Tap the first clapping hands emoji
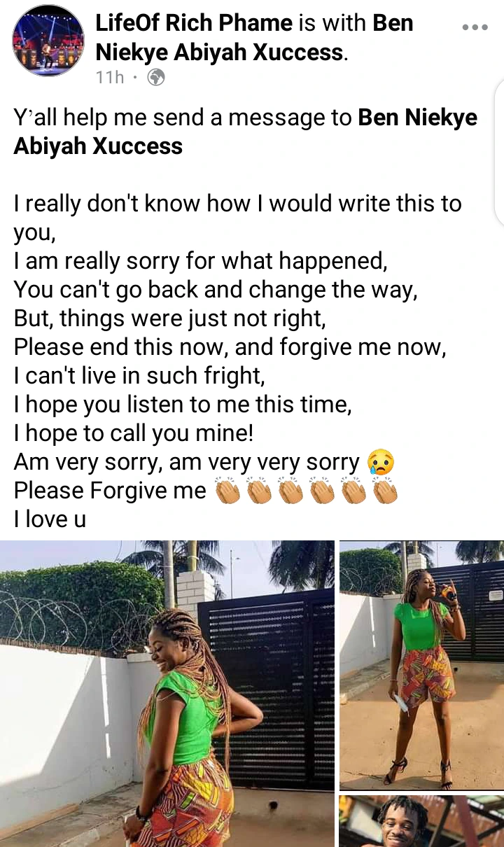This screenshot has width=504, height=847. pyautogui.click(x=227, y=491)
